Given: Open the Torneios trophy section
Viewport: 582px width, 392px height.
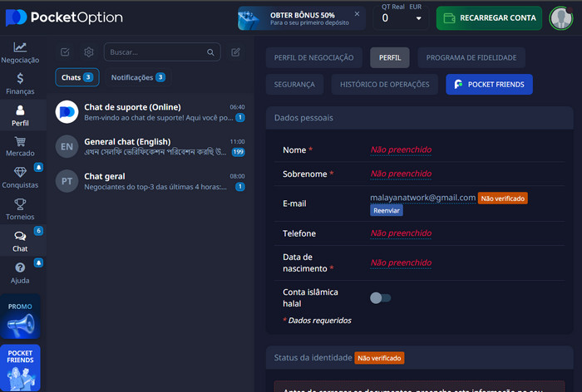Looking at the screenshot, I should 20,209.
